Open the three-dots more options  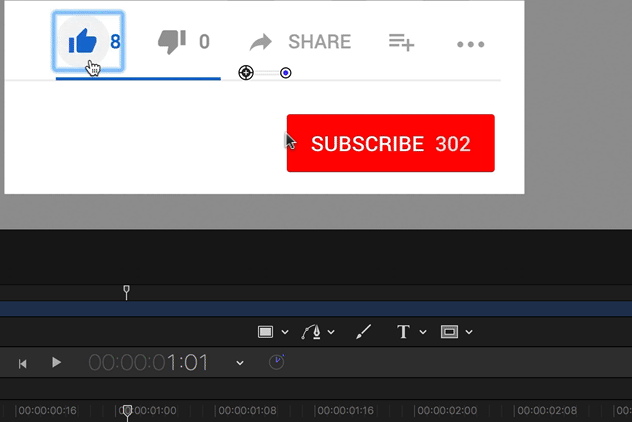(470, 44)
